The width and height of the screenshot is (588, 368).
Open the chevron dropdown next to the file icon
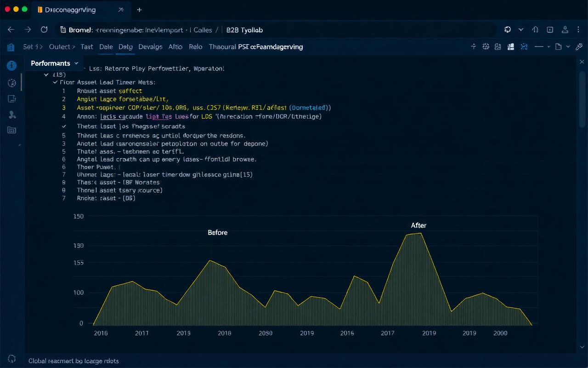568,46
